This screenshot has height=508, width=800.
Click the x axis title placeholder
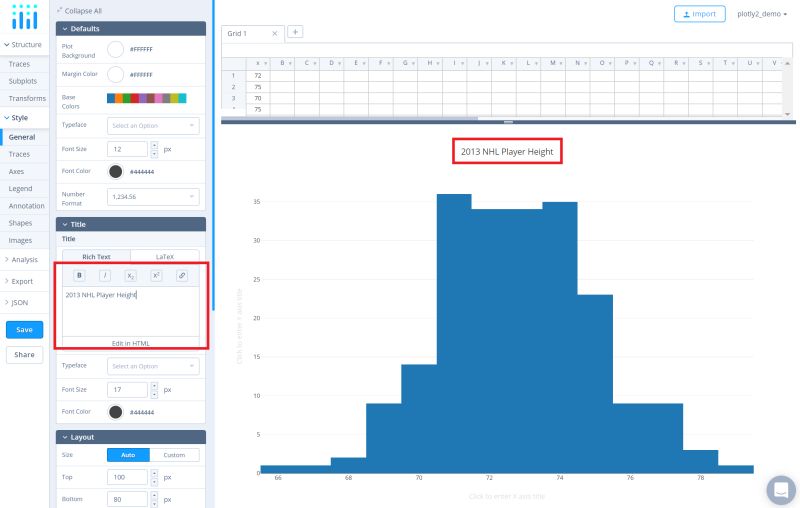507,496
